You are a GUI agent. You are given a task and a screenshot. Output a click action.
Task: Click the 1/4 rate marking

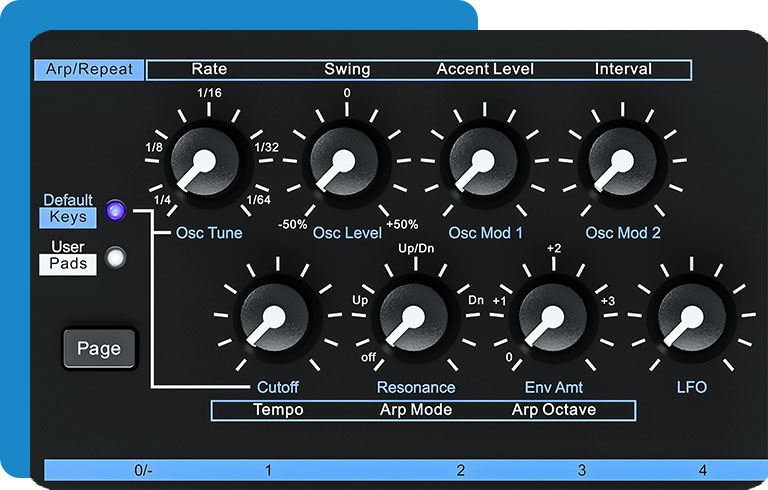pos(162,200)
